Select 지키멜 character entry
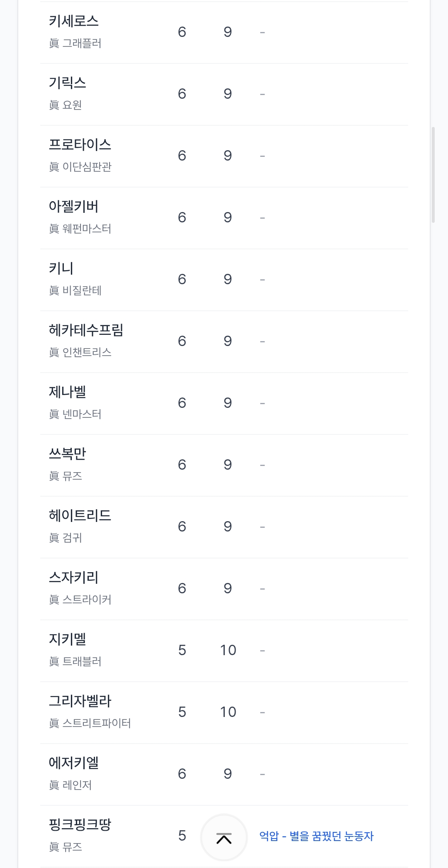This screenshot has width=448, height=868. [x=68, y=639]
